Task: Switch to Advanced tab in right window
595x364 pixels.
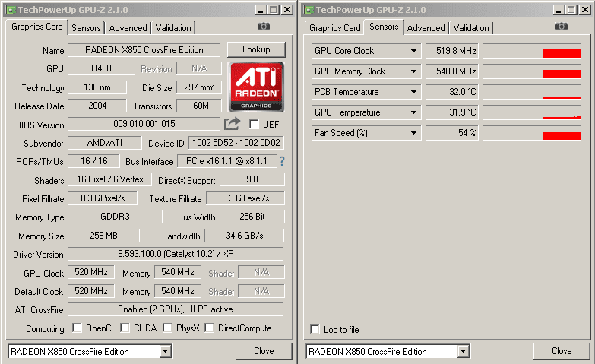Action: click(426, 28)
